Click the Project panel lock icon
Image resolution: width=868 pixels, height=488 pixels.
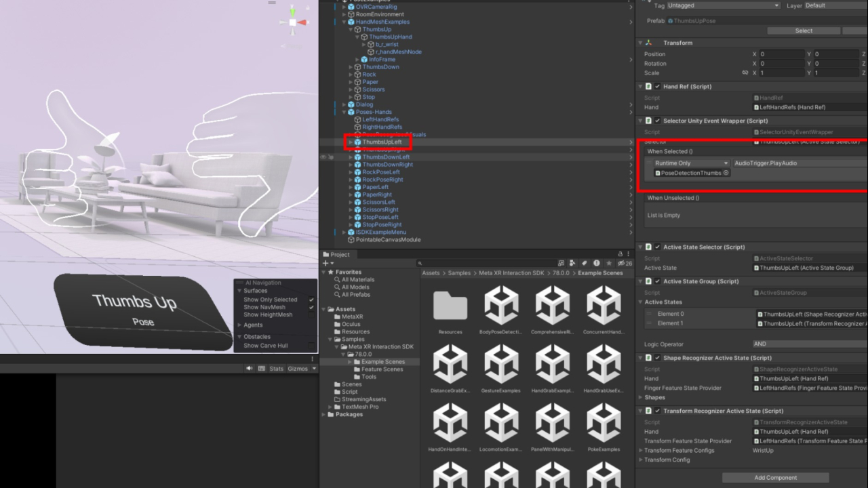pos(620,254)
